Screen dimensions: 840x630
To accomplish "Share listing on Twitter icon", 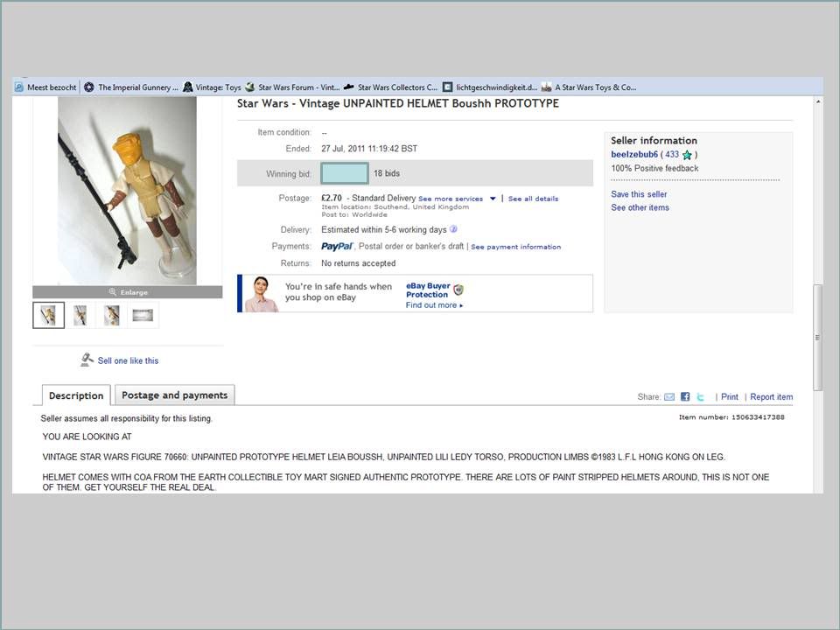I will (x=701, y=397).
